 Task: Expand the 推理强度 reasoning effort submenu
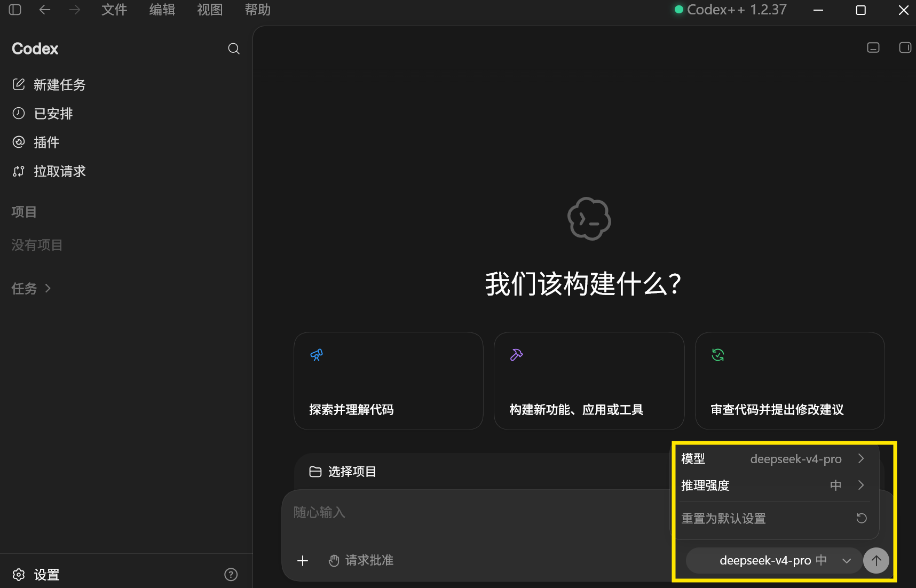773,486
